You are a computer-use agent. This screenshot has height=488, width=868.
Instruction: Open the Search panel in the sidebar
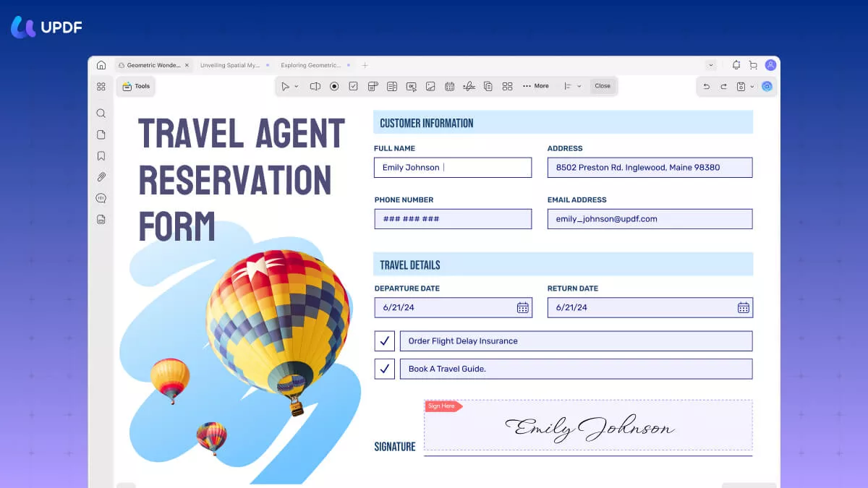101,113
